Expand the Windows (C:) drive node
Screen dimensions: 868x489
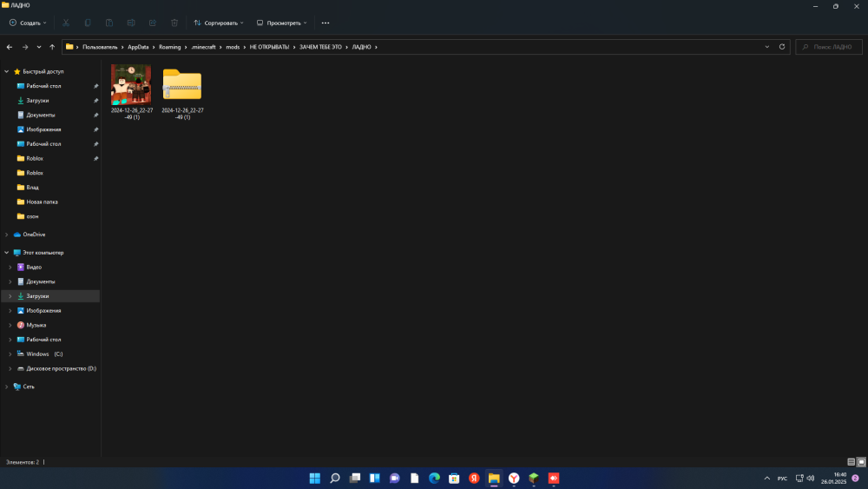(10, 354)
